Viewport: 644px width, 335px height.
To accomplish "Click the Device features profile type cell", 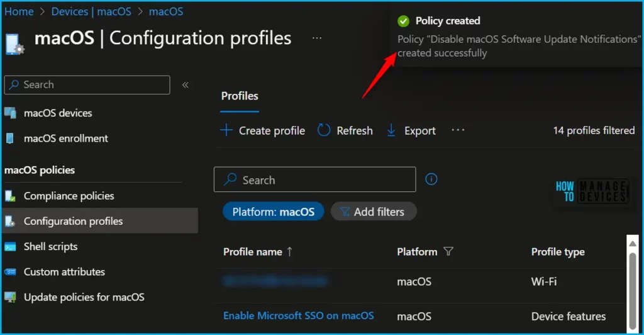I will 569,317.
